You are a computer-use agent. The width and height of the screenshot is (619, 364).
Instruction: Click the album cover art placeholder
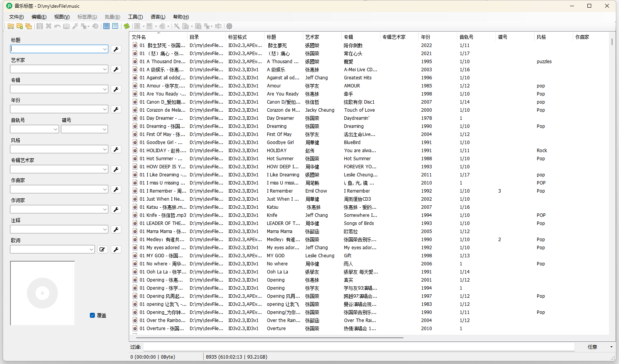coord(42,294)
